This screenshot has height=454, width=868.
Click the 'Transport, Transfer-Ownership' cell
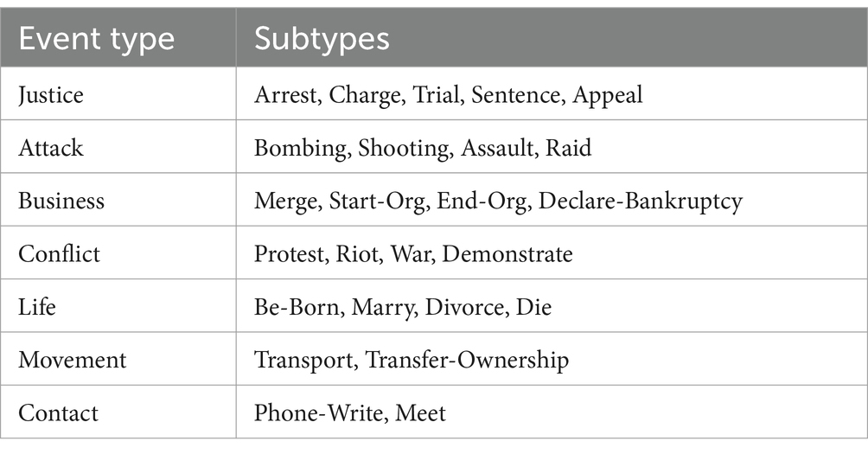coord(412,360)
